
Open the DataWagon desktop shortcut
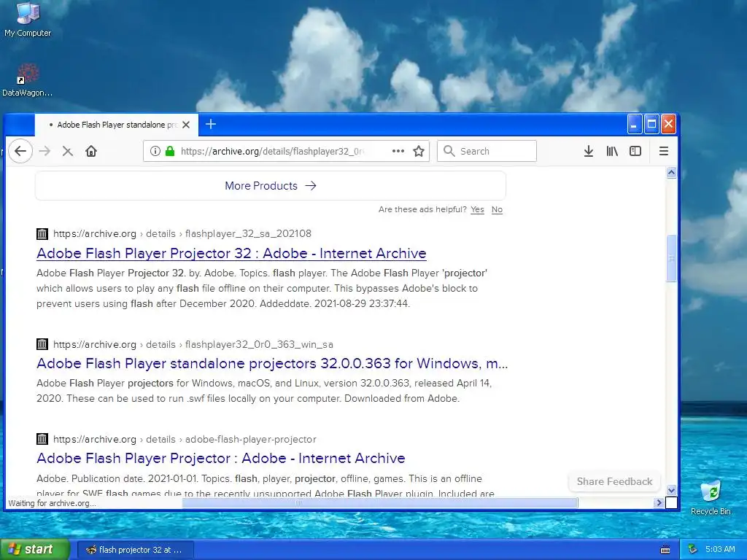[x=27, y=80]
